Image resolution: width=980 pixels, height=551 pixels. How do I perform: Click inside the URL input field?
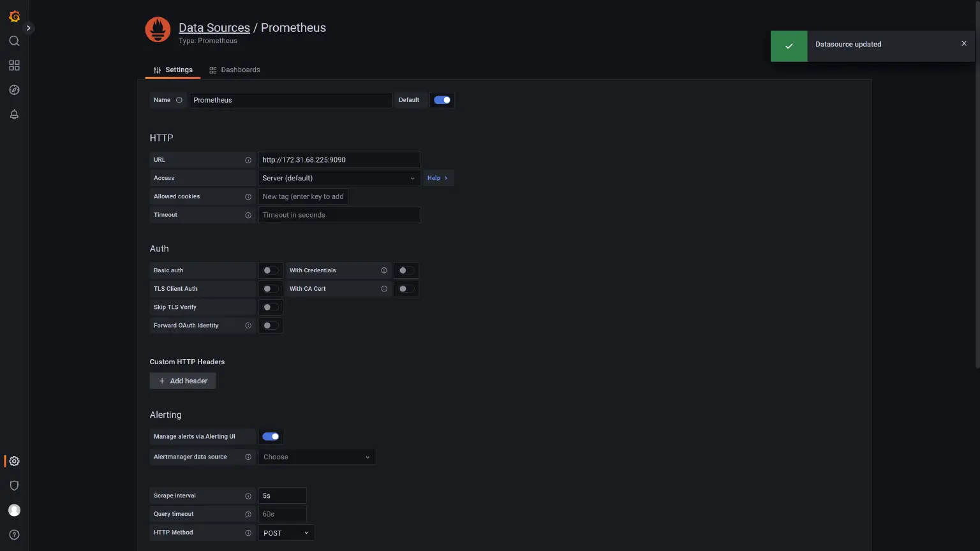(x=339, y=159)
